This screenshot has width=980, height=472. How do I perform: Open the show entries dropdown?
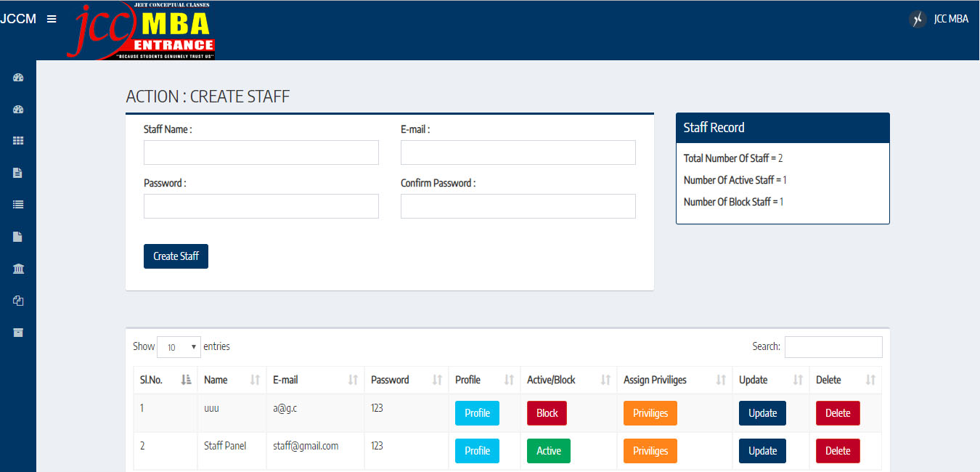click(179, 347)
